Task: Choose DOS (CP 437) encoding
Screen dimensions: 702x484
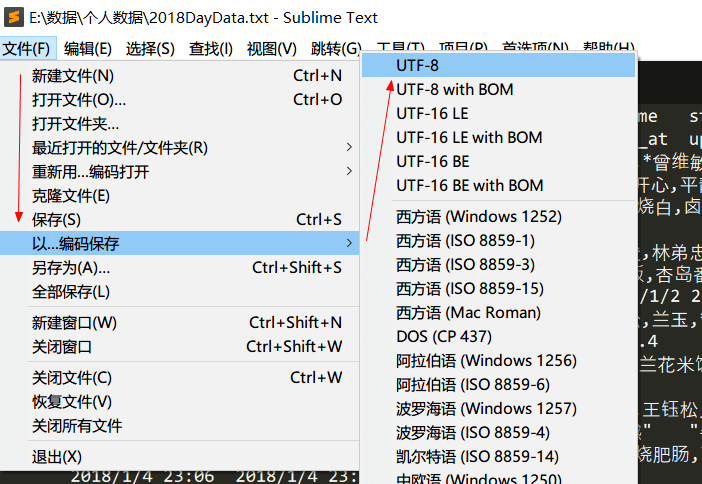Action: [x=498, y=336]
